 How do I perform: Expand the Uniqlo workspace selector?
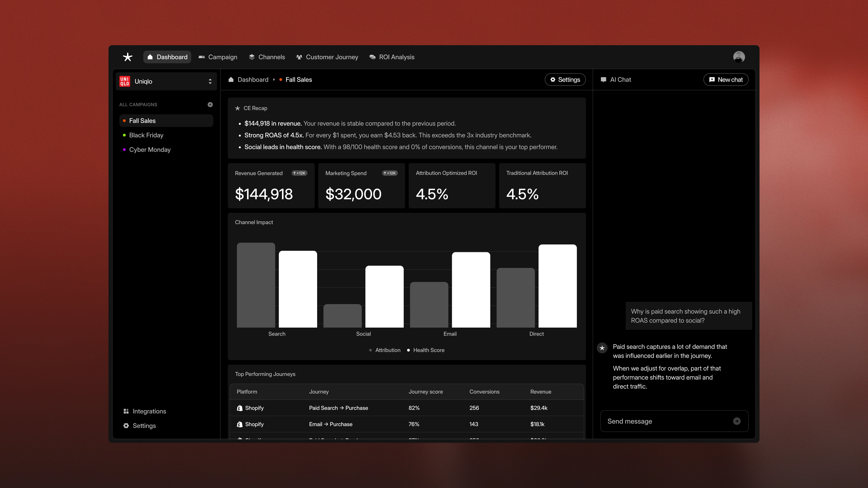tap(210, 81)
